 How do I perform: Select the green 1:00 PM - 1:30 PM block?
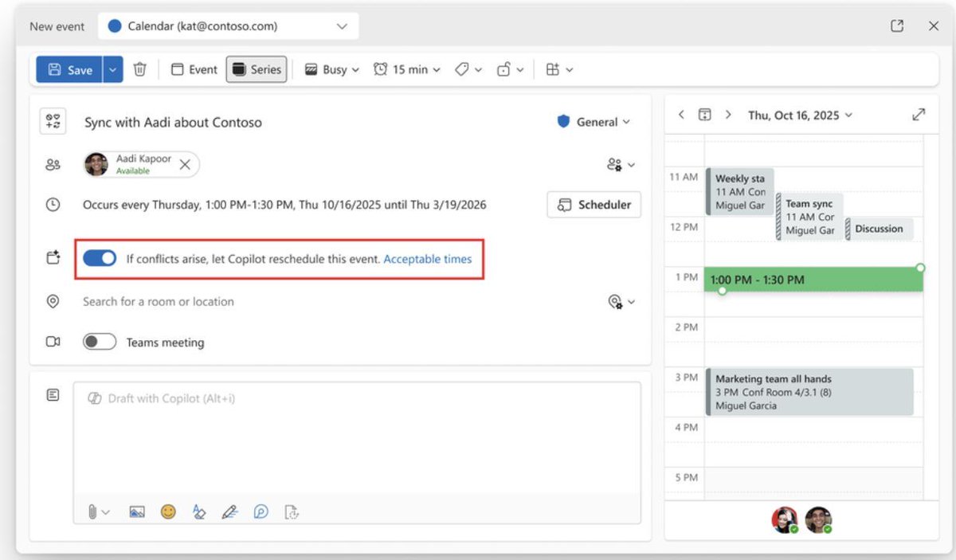[813, 280]
